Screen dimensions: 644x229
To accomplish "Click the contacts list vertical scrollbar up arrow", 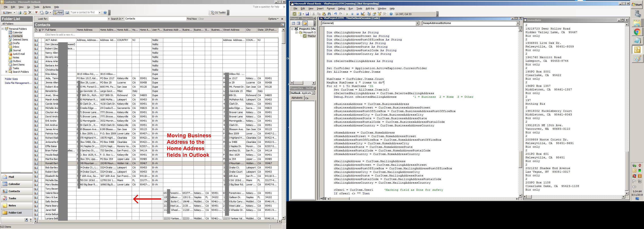I will [283, 30].
